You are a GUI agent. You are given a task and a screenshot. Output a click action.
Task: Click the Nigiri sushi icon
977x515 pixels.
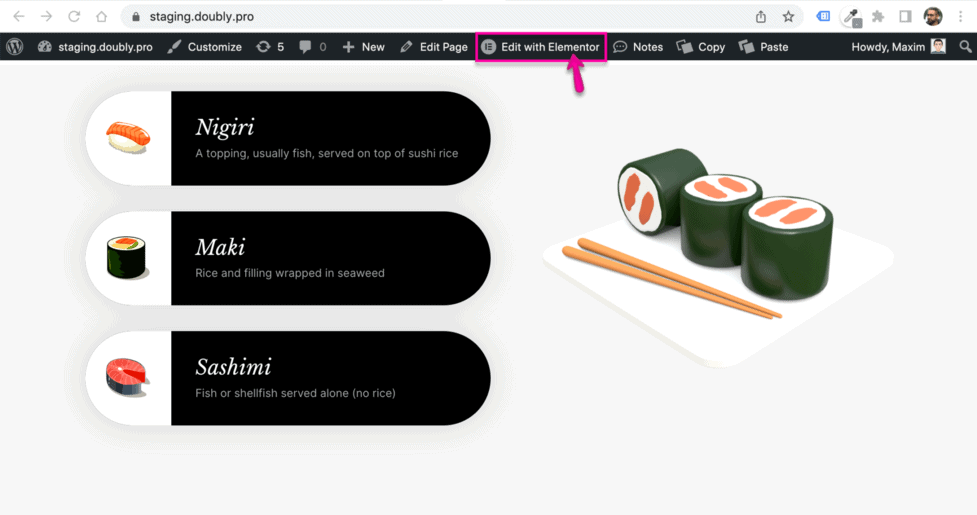click(x=128, y=138)
